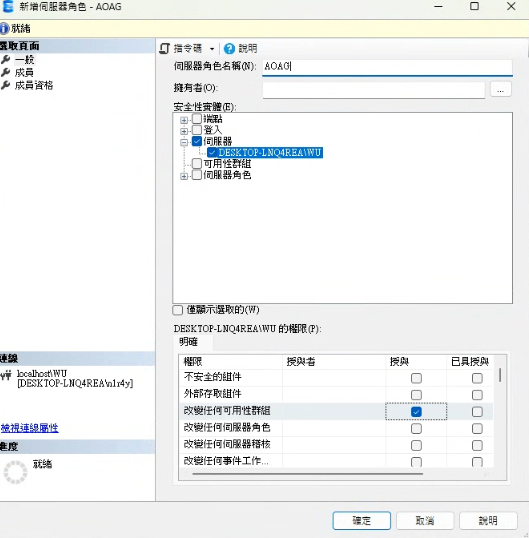Uncheck 授與 for 改變任何可用性群組
529x538 pixels.
click(416, 411)
